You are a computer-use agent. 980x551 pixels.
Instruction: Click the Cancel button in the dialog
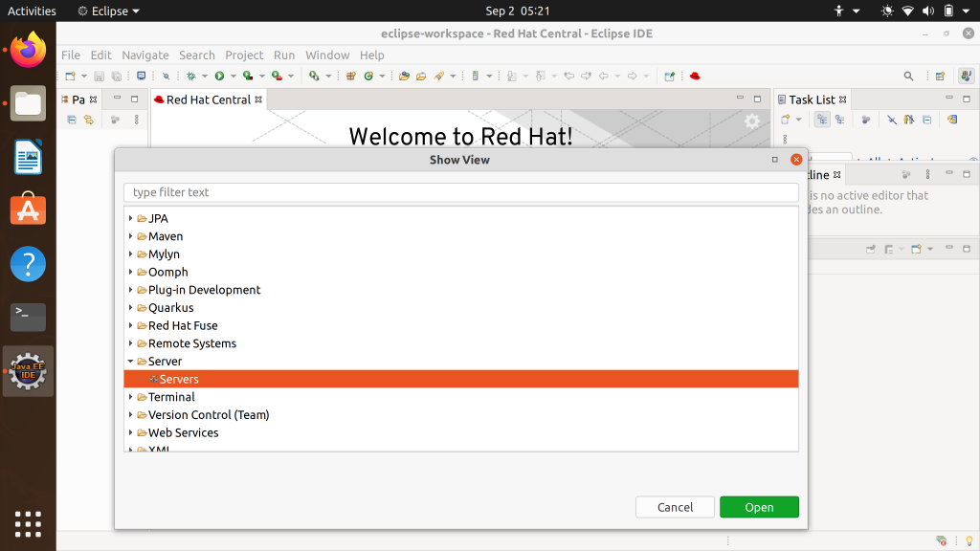coord(675,507)
